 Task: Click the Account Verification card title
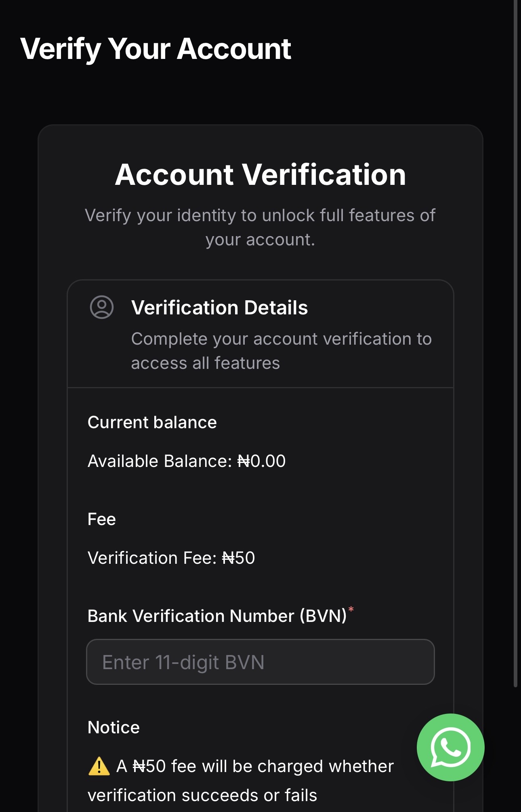260,175
